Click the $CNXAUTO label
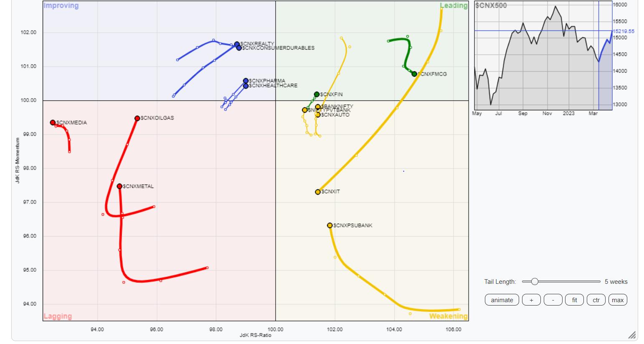Viewport: 644px width, 344px height. point(335,115)
